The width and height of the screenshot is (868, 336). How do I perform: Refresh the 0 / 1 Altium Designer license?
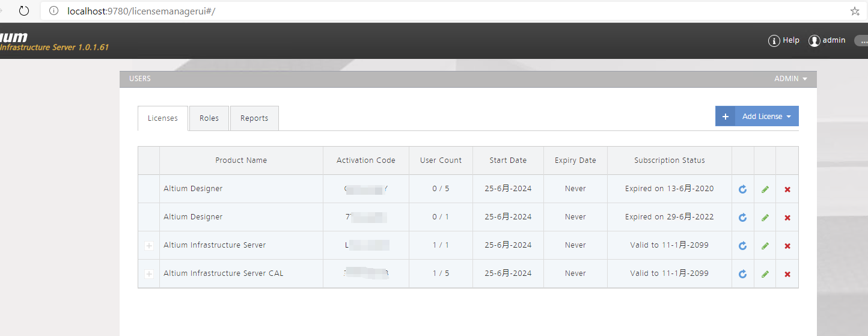tap(742, 218)
